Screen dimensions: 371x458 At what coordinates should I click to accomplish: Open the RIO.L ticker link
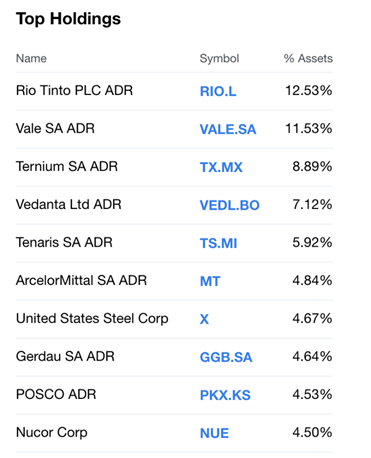pos(218,91)
